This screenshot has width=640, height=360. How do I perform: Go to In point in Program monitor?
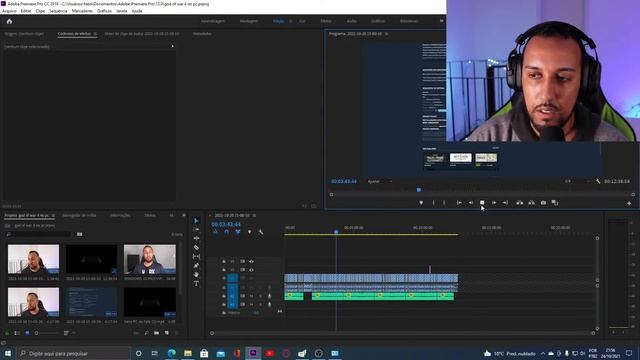point(459,202)
